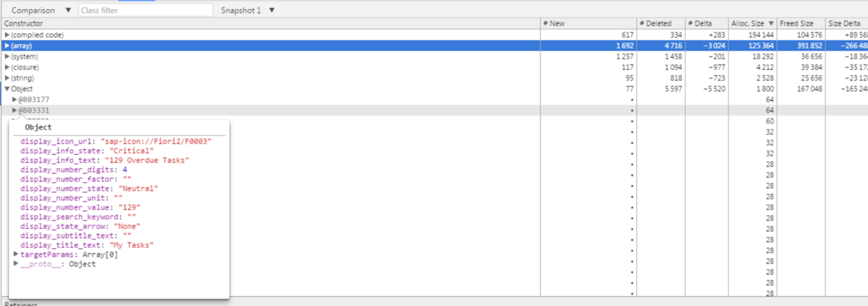Expand object @803331
The height and width of the screenshot is (306, 868).
coord(15,111)
